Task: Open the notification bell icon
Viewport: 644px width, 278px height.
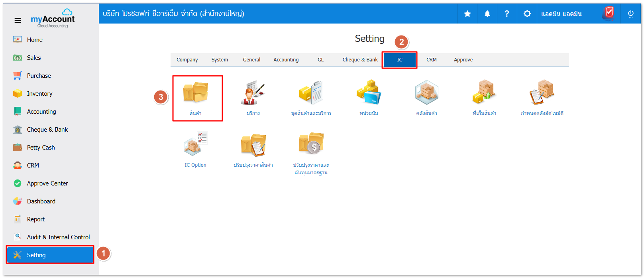Action: click(x=487, y=14)
